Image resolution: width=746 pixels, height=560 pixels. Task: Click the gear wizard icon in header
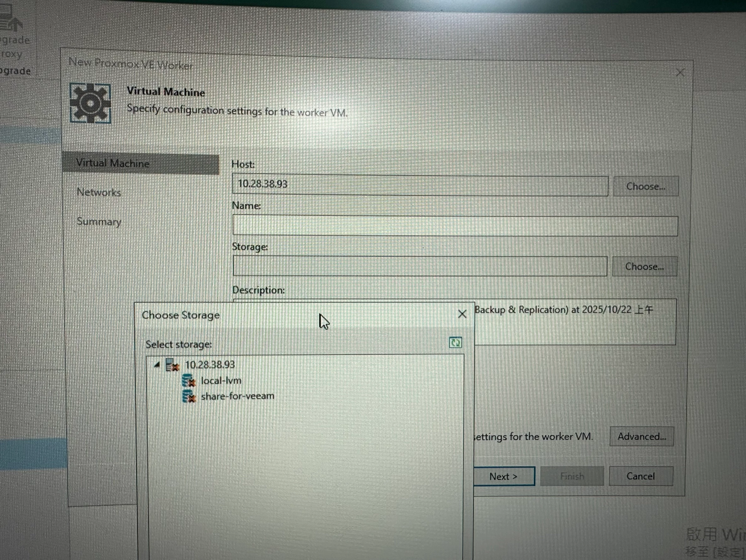coord(90,103)
